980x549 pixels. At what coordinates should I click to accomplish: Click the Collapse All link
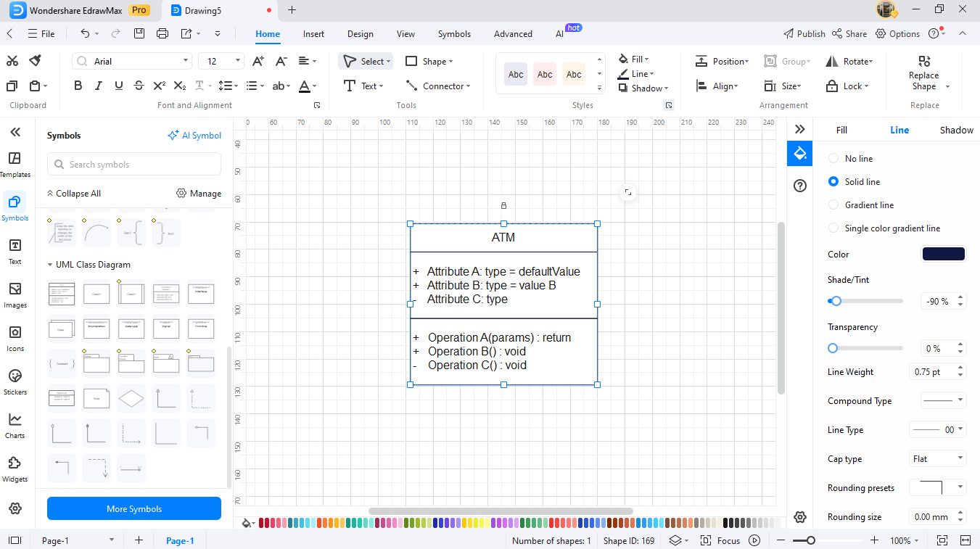(x=73, y=194)
